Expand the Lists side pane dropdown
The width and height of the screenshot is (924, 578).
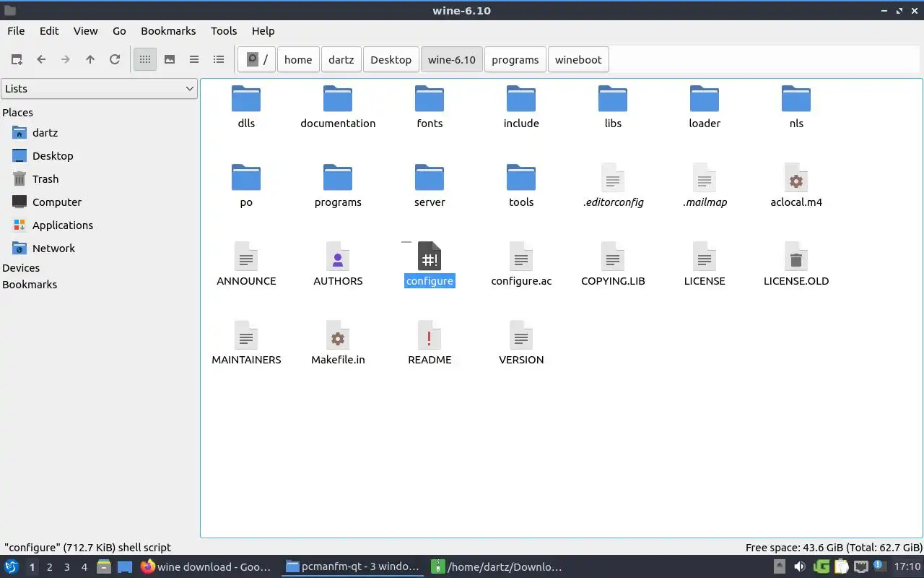point(99,89)
